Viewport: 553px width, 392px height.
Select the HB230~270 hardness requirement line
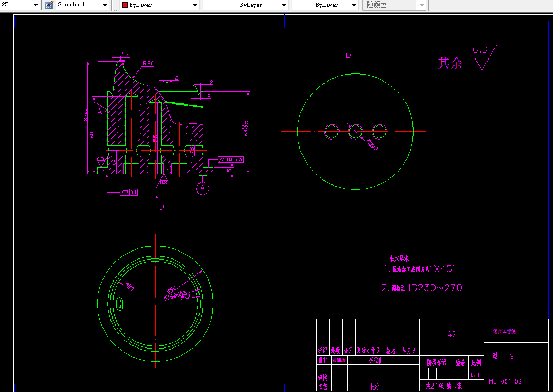point(422,288)
